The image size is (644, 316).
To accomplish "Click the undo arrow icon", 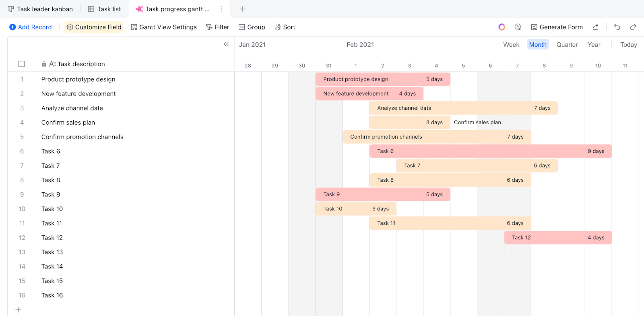I will tap(617, 27).
